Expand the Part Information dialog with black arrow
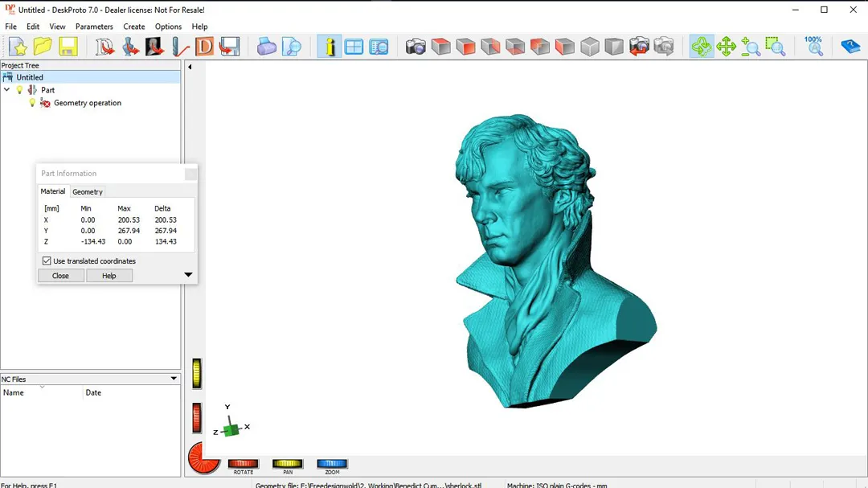 [x=188, y=275]
